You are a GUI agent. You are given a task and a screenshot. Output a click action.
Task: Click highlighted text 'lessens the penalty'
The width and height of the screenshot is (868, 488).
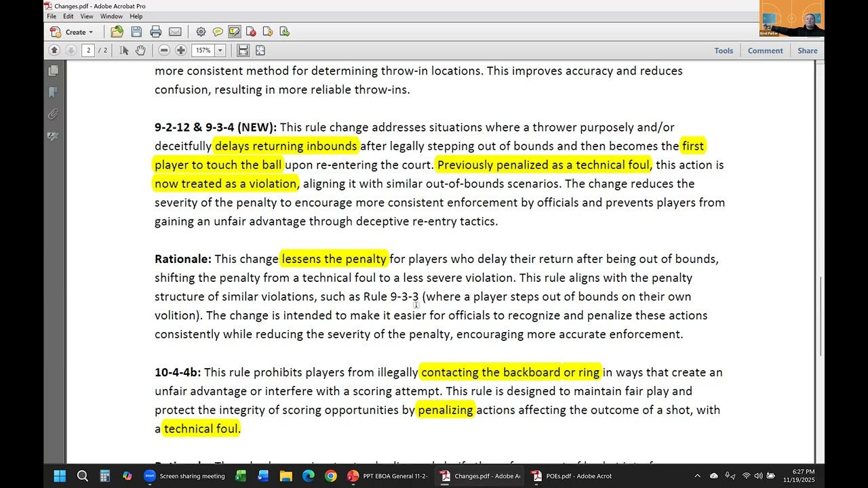tap(334, 259)
